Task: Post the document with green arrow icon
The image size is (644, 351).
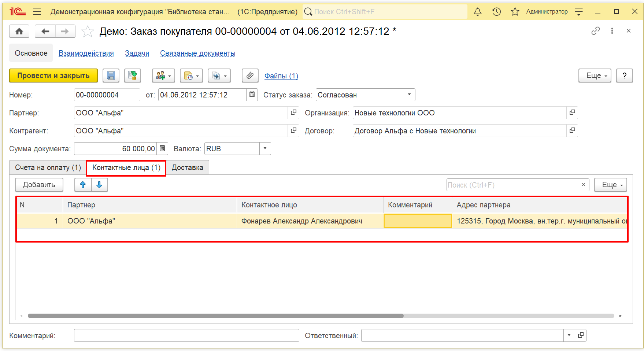Action: click(x=133, y=76)
